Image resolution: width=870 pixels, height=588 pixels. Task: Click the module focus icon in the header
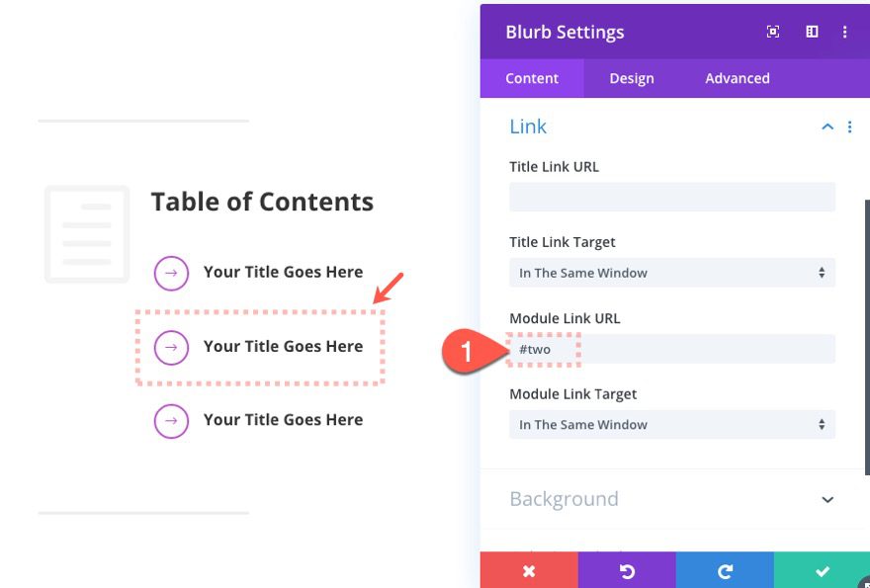coord(771,31)
